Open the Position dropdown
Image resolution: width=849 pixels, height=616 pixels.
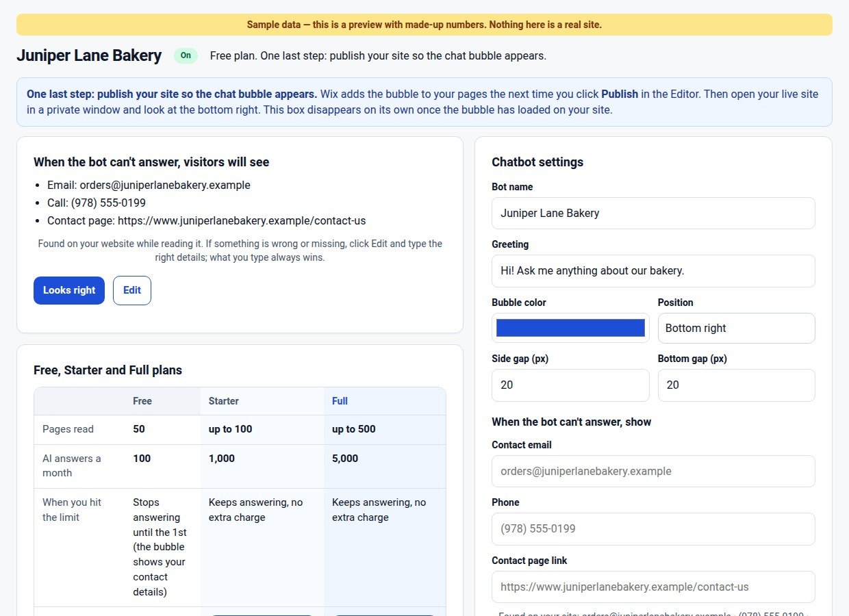tap(737, 328)
